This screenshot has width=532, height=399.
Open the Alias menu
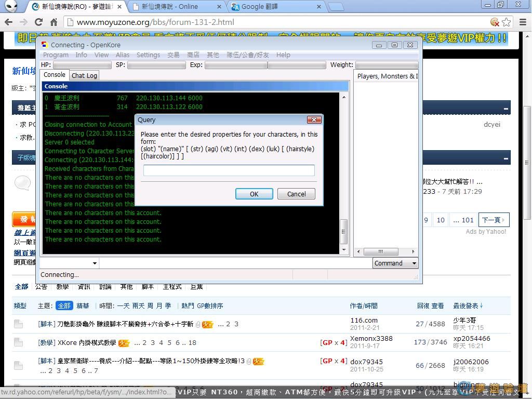pos(123,55)
